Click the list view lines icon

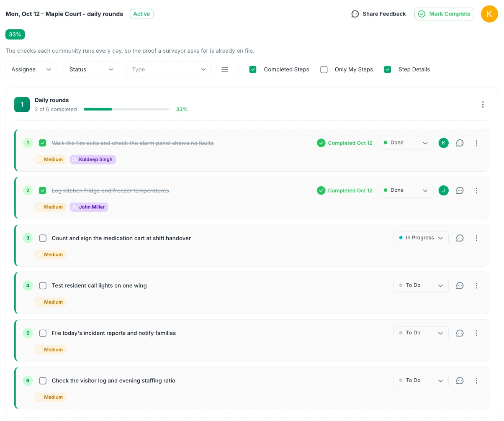click(225, 69)
